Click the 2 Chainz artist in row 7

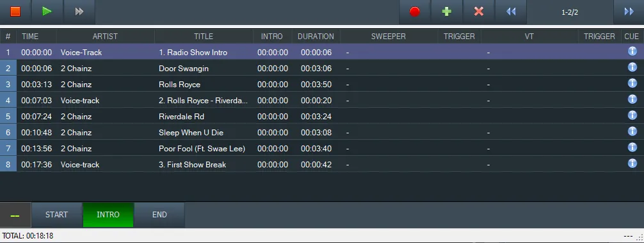point(76,149)
